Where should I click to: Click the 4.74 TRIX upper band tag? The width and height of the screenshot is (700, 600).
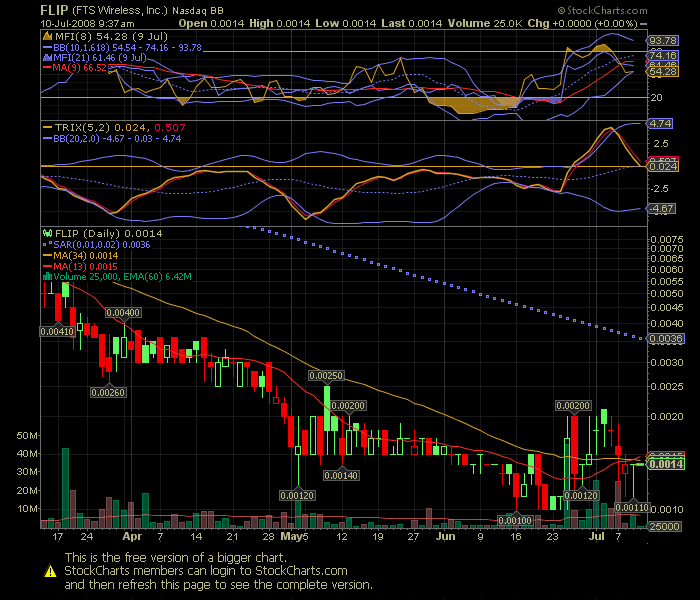(660, 124)
